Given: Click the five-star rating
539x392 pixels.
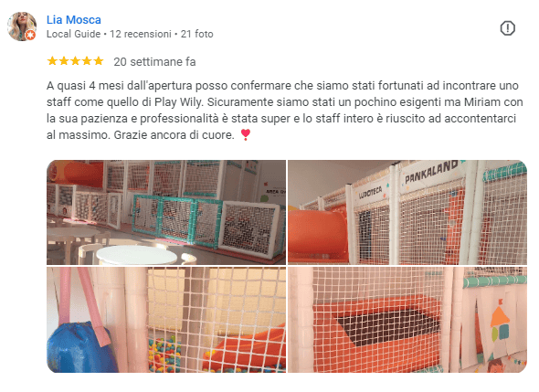Looking at the screenshot, I should (x=75, y=61).
